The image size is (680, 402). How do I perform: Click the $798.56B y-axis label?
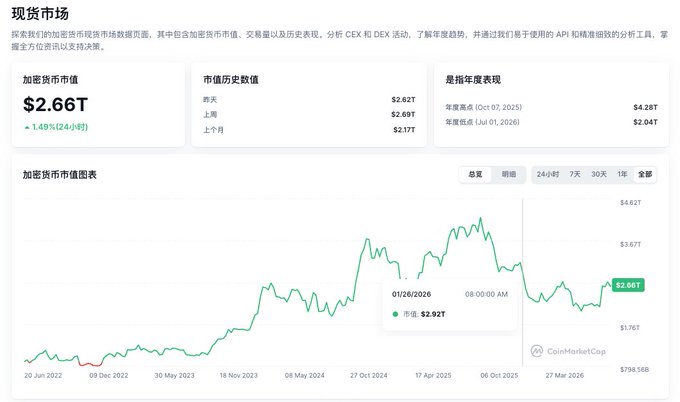(x=634, y=369)
